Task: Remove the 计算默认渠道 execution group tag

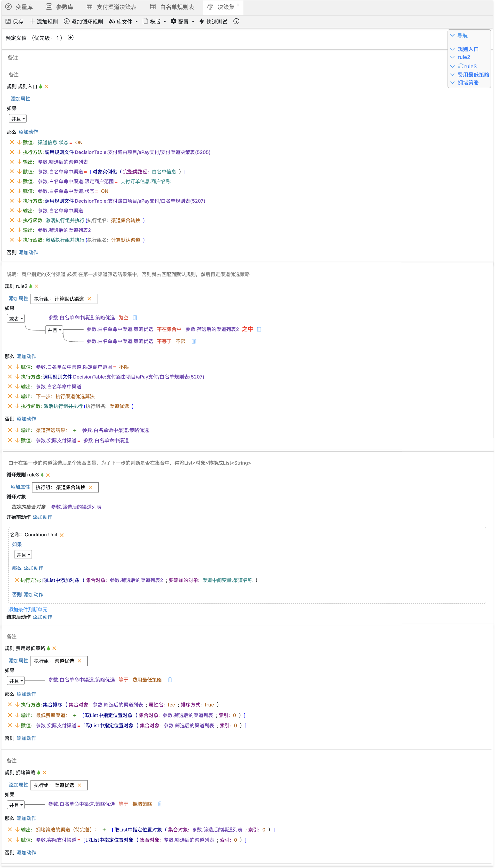Action: (x=89, y=299)
